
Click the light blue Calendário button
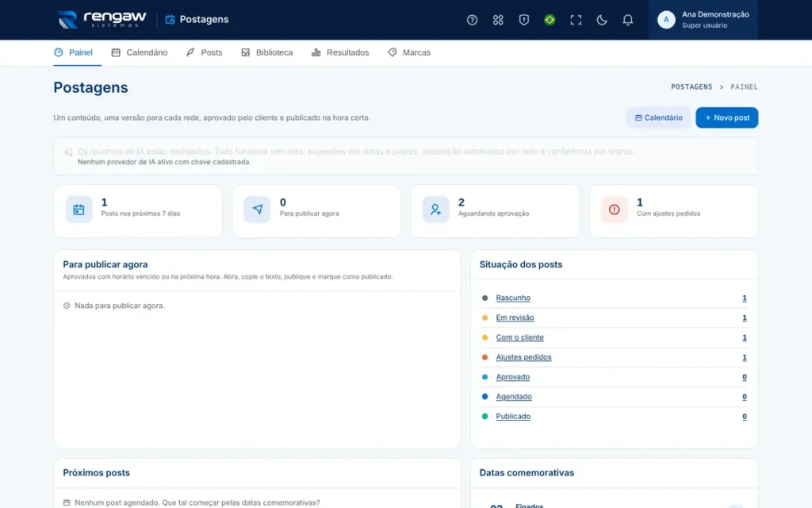click(659, 117)
